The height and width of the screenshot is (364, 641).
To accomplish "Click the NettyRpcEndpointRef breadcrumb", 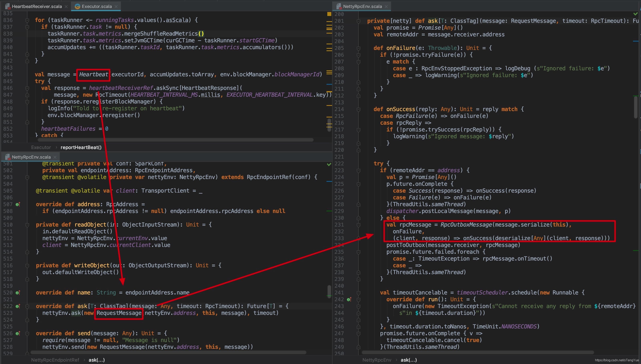I will coord(55,360).
